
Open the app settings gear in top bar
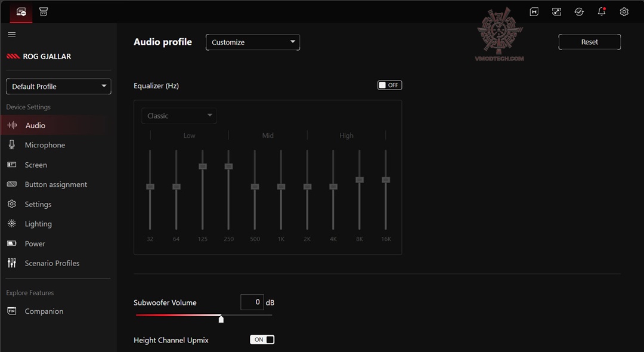(624, 12)
